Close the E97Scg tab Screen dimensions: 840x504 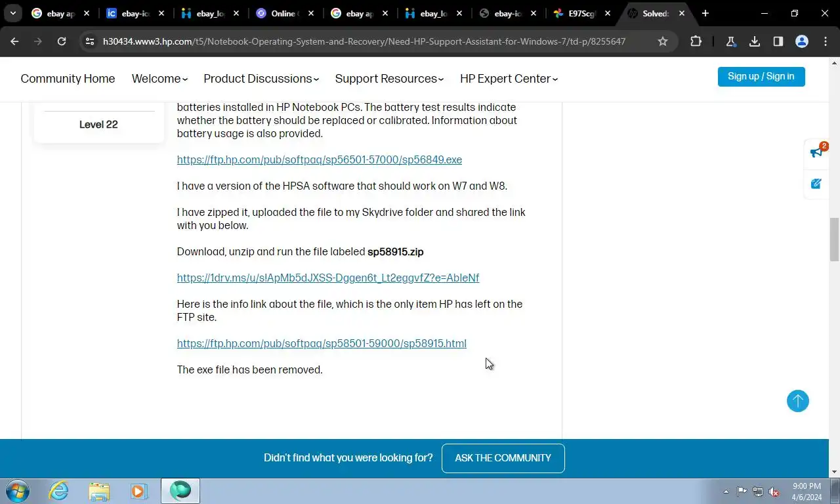click(x=608, y=13)
